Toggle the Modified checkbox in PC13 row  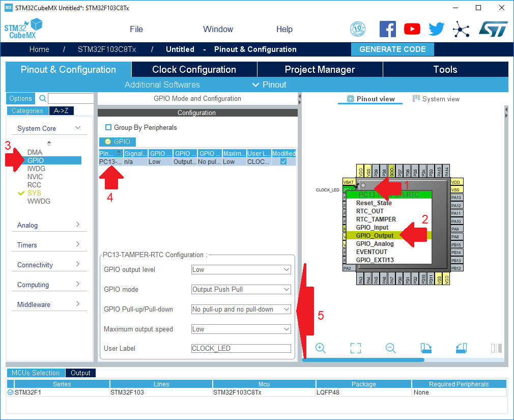tap(283, 162)
